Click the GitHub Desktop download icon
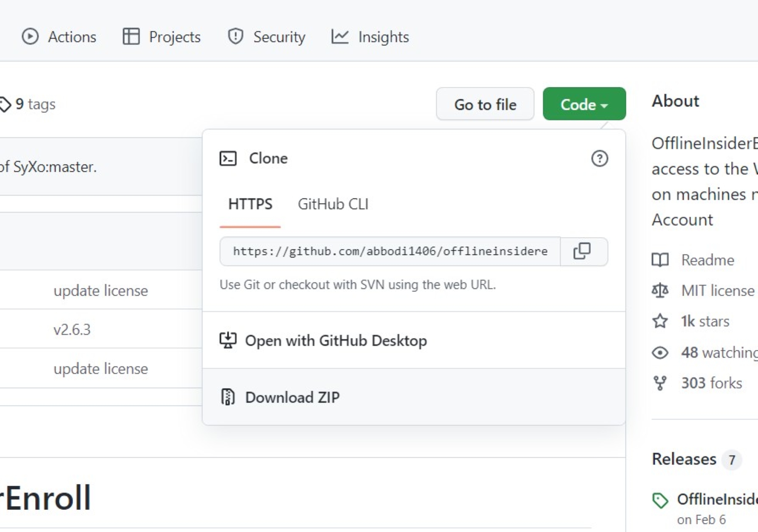 pos(228,340)
